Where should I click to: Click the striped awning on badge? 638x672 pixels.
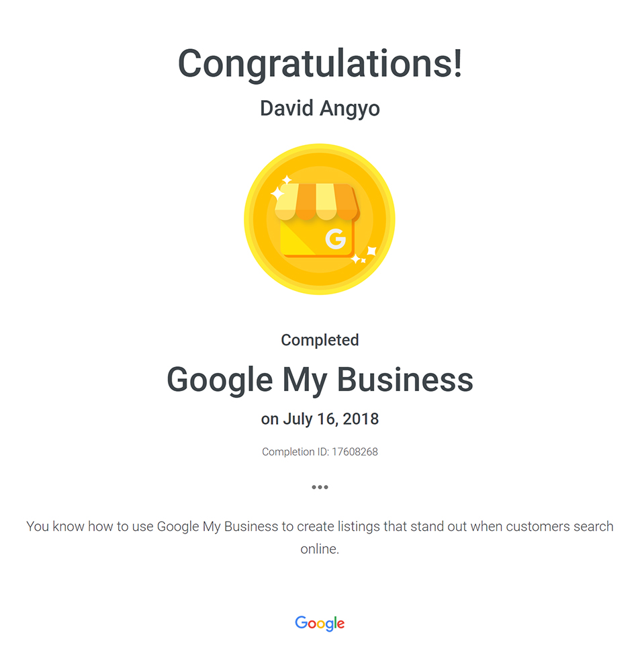(317, 202)
